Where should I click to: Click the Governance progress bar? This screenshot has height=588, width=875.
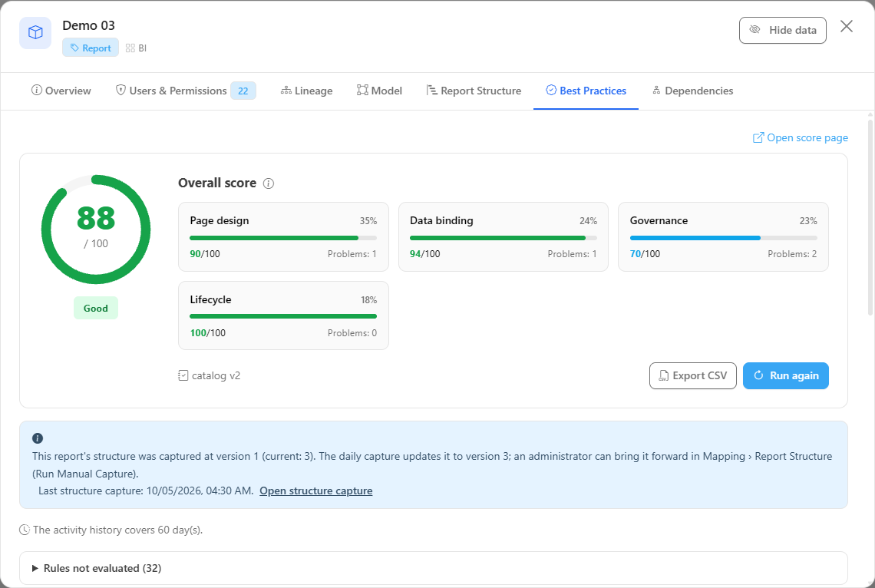(x=723, y=238)
